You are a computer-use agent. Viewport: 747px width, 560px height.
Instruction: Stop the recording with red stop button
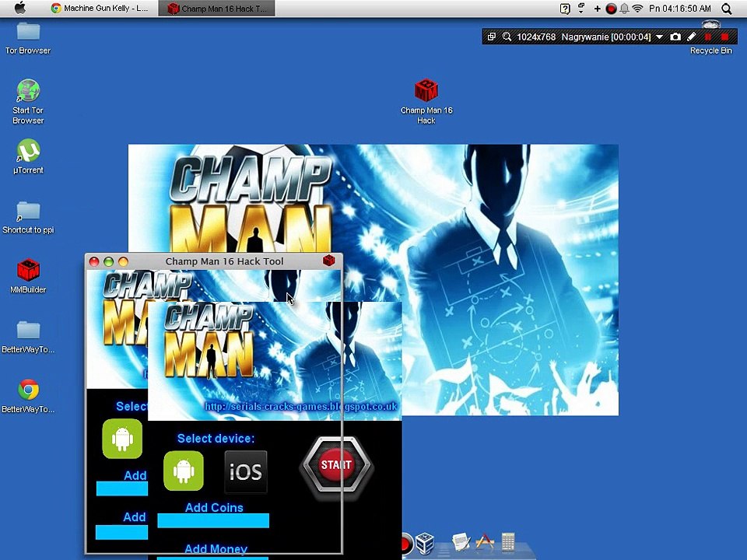(x=725, y=37)
